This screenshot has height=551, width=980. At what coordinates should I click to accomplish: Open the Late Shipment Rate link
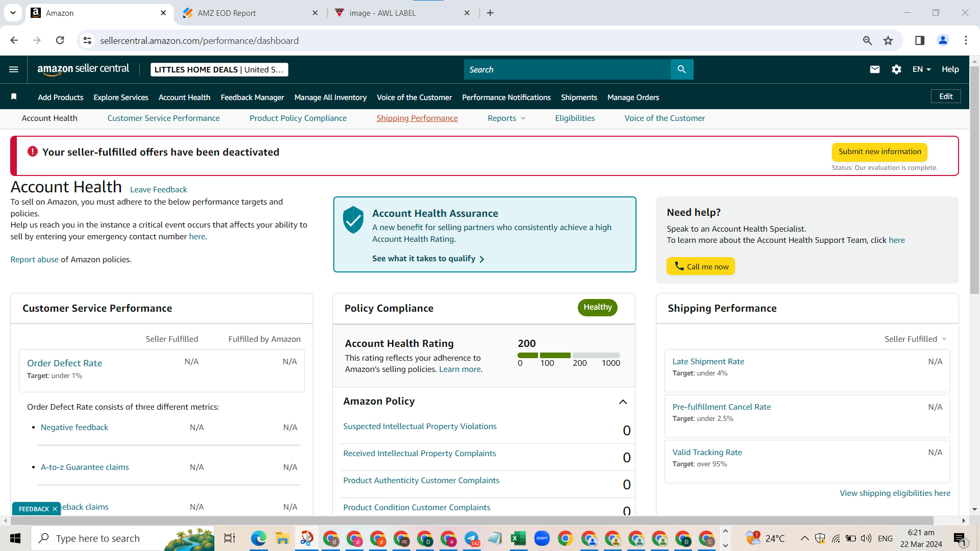coord(708,362)
